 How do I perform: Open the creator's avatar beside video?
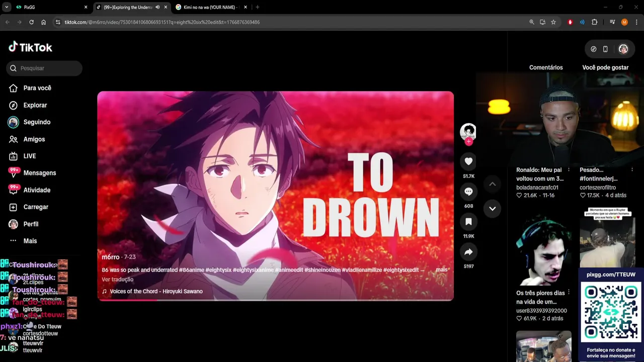pos(468,131)
